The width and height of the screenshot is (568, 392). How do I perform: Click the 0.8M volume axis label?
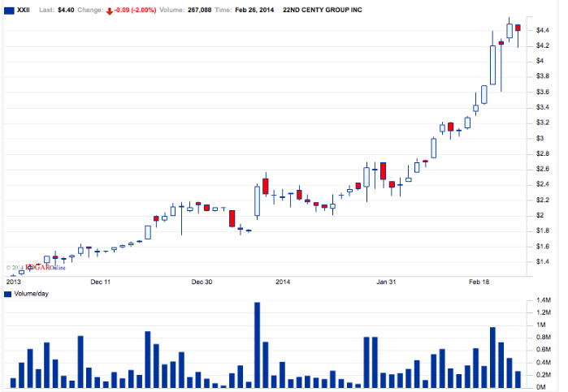click(544, 338)
